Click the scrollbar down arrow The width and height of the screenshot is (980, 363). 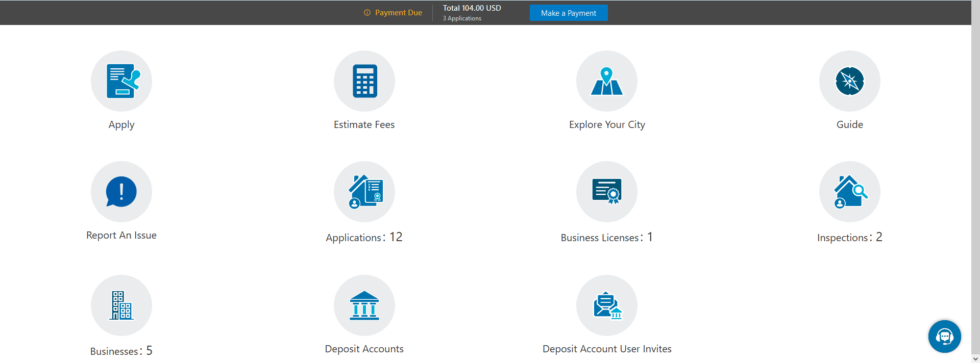point(975,358)
